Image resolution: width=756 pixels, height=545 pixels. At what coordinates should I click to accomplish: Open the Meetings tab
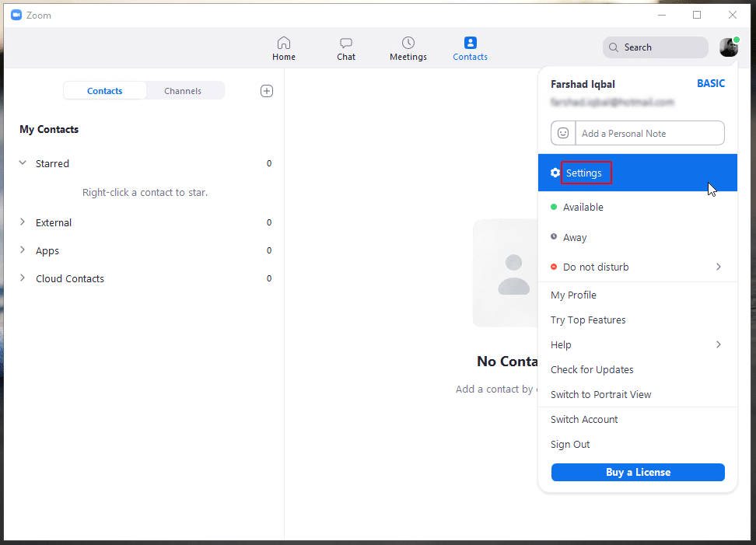point(408,49)
